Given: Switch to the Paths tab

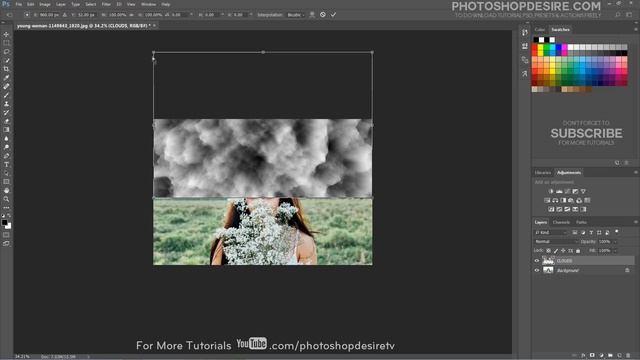Looking at the screenshot, I should (581, 222).
